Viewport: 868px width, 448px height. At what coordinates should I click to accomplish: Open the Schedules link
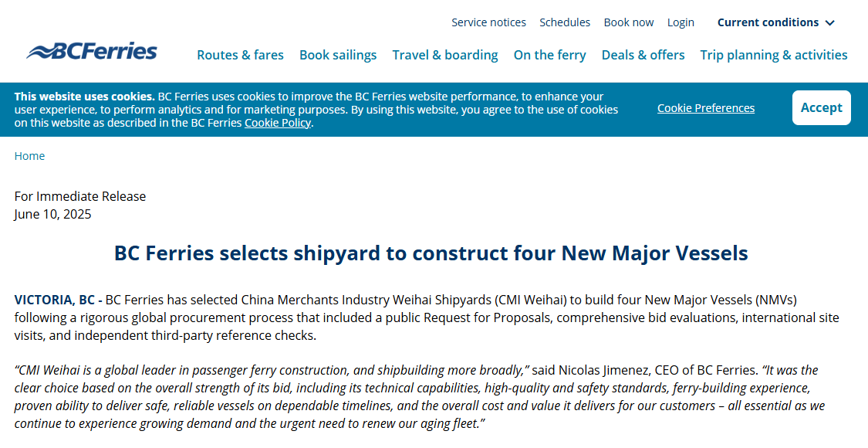pyautogui.click(x=565, y=22)
